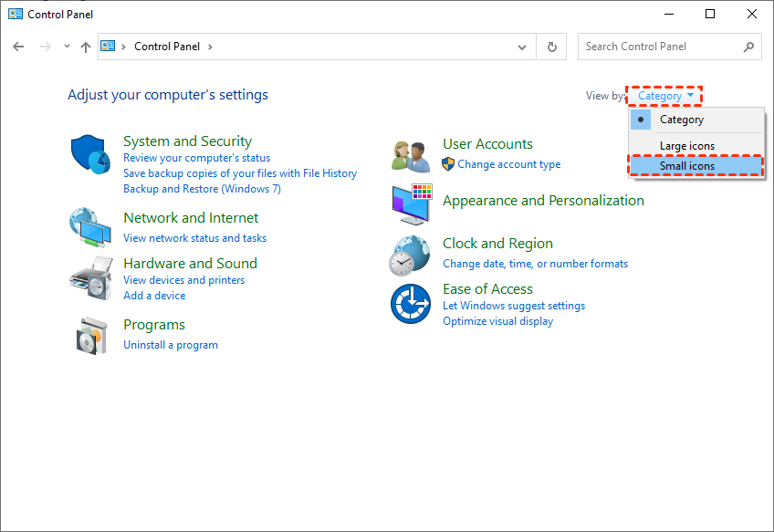Click the Ease of Access icon
Image resolution: width=774 pixels, height=532 pixels.
pyautogui.click(x=410, y=304)
